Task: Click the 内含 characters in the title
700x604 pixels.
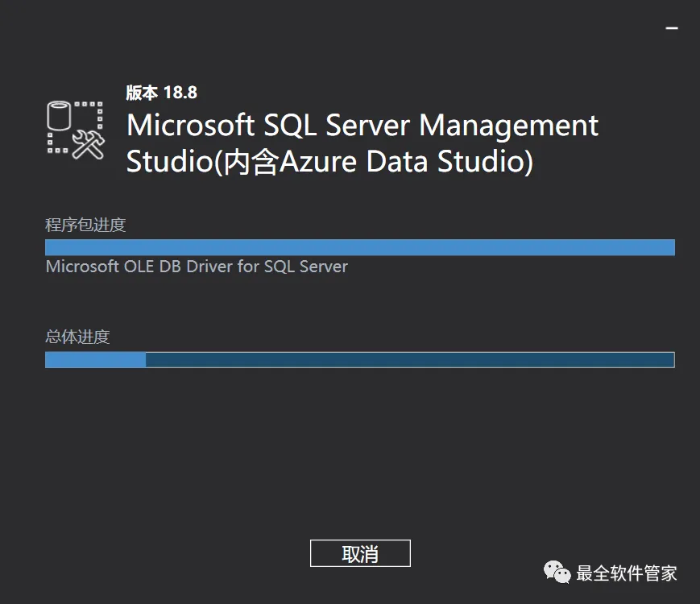Action: tap(242, 162)
